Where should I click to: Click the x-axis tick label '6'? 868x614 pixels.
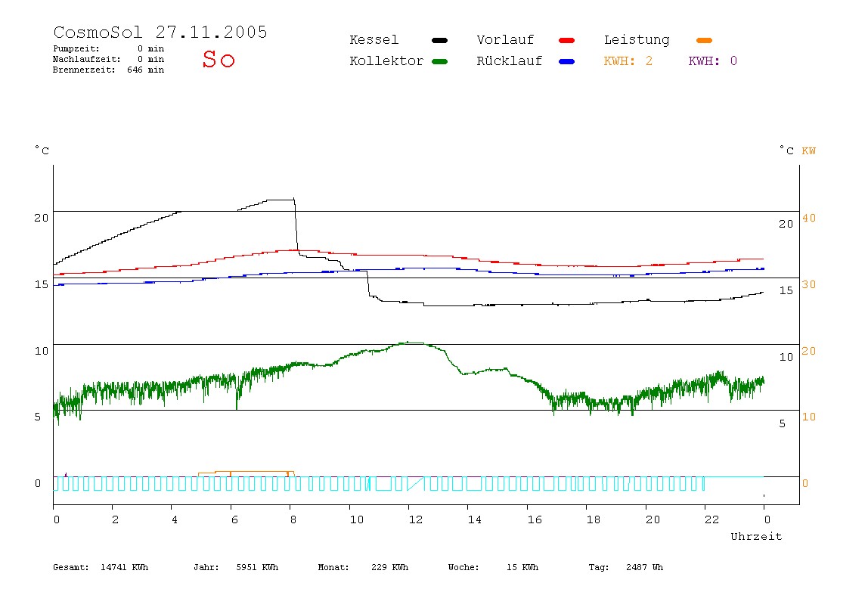coord(234,520)
